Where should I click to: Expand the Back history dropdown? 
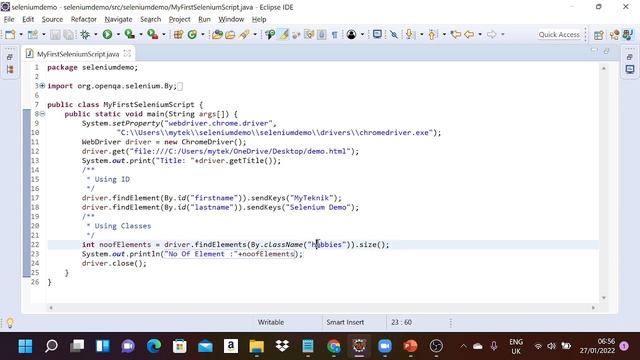coord(480,35)
